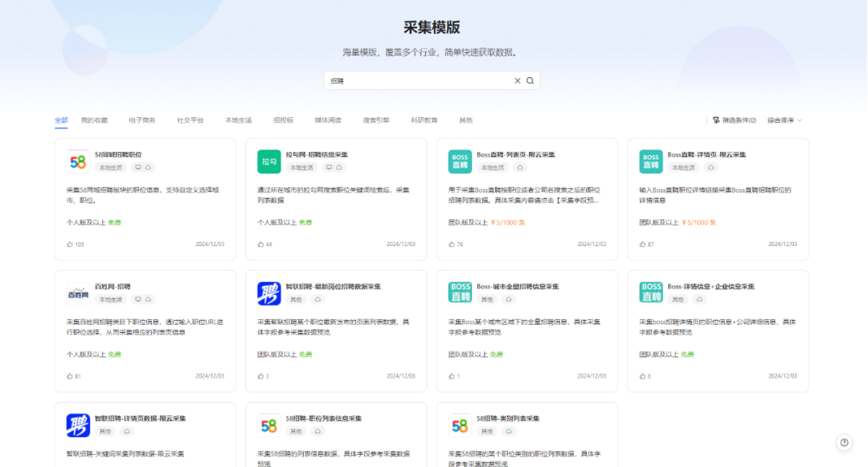868x467 pixels.
Task: Click thumbs-up icon on 58同城招聘职位 card
Action: point(70,244)
